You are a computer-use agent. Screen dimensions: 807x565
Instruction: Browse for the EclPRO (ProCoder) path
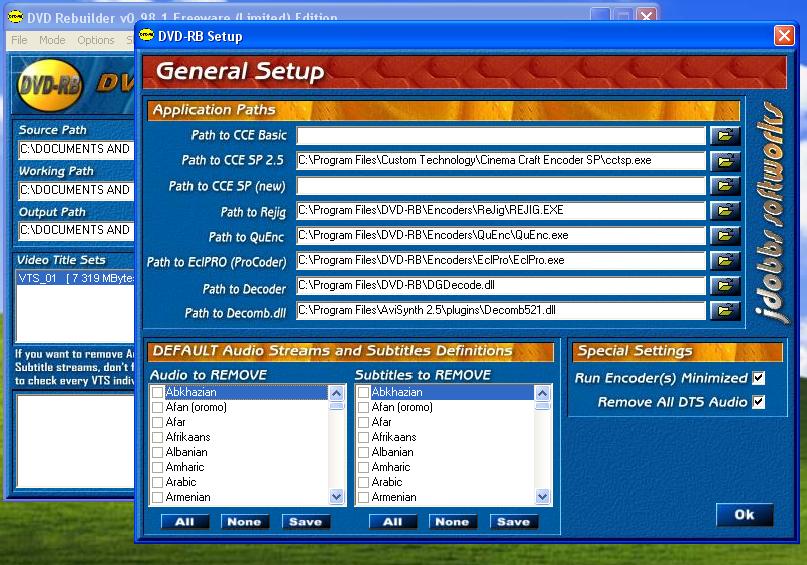pos(725,260)
